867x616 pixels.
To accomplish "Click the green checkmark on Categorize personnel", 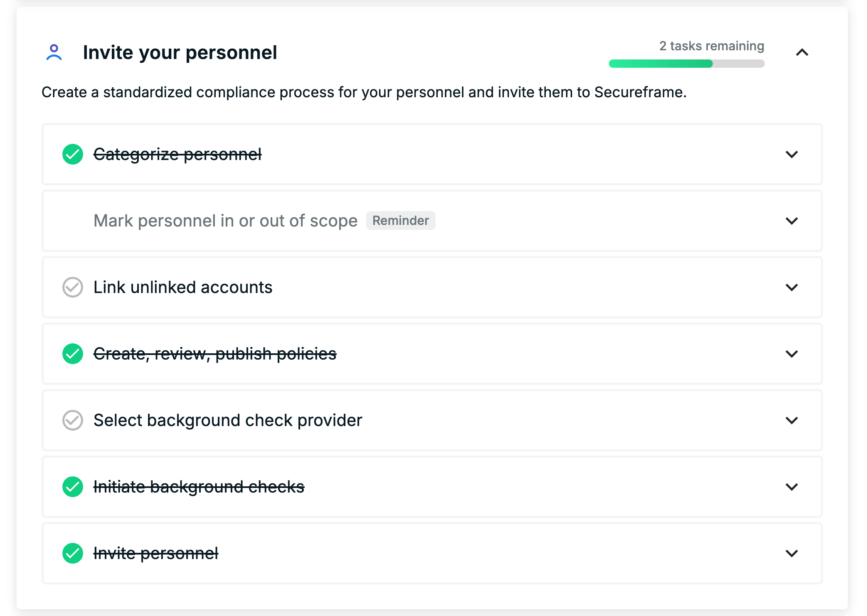I will pos(73,154).
